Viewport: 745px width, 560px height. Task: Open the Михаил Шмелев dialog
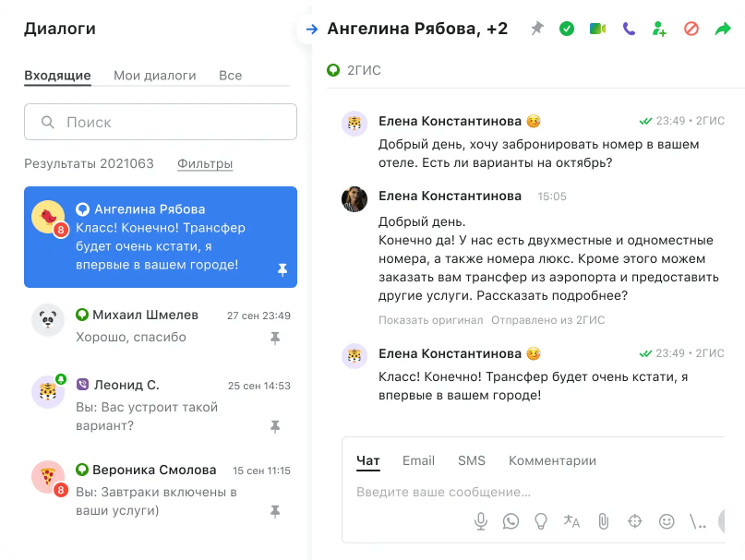(161, 327)
